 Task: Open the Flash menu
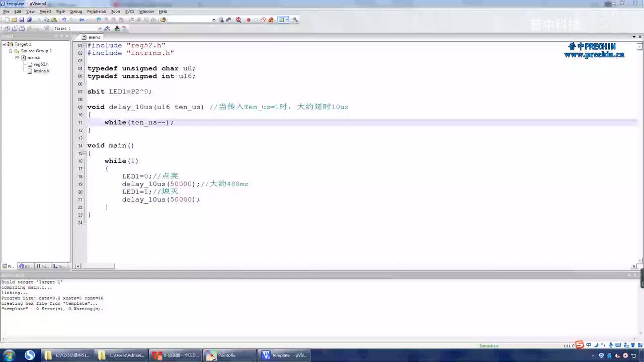coord(61,11)
